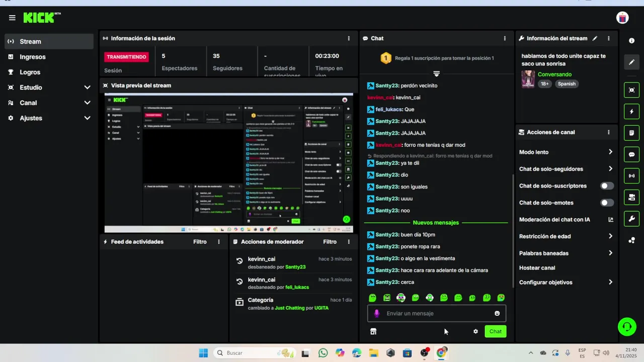The height and width of the screenshot is (362, 644).
Task: Toggle the stream preview icon in right sidebar
Action: (x=632, y=90)
